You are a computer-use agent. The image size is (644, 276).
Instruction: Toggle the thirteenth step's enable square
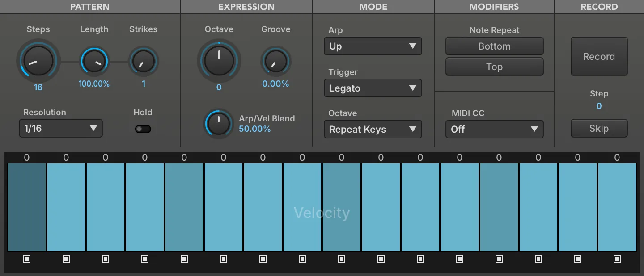(499, 259)
